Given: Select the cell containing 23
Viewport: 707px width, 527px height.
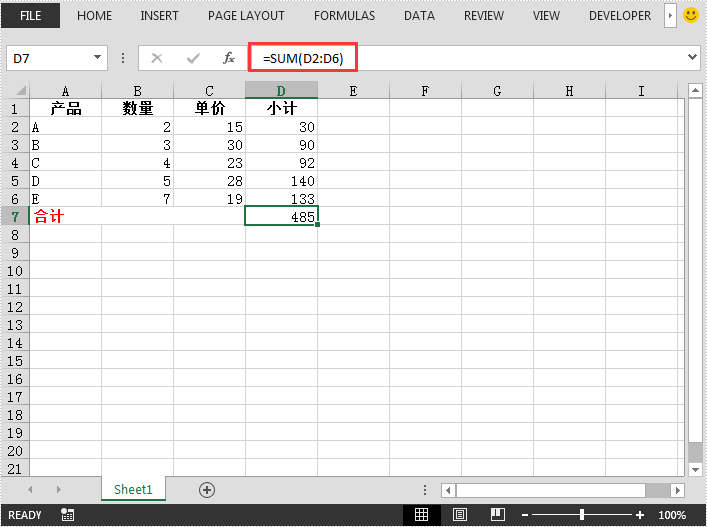Looking at the screenshot, I should (209, 162).
